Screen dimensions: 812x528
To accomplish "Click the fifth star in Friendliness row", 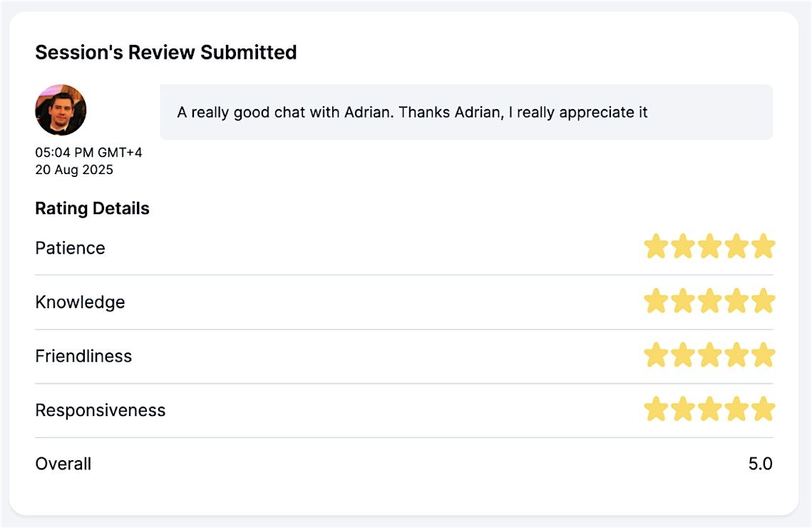I will click(x=763, y=355).
